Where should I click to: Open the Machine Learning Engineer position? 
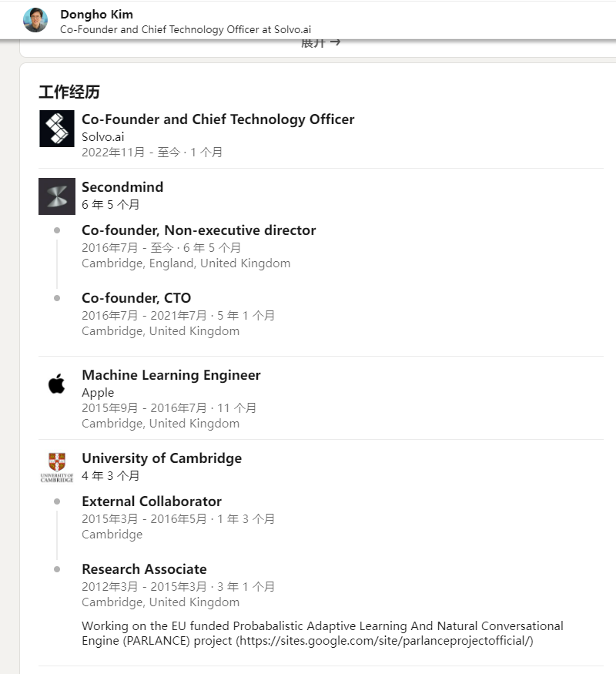coord(171,375)
